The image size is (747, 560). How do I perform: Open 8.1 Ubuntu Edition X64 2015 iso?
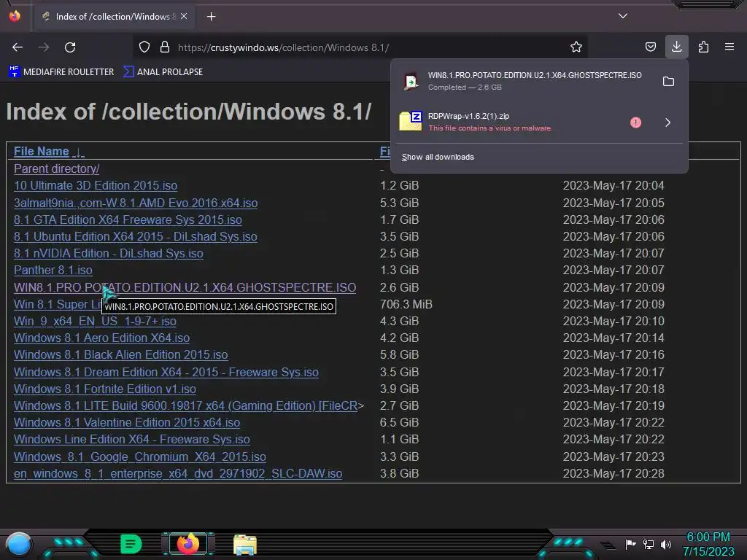coord(135,236)
